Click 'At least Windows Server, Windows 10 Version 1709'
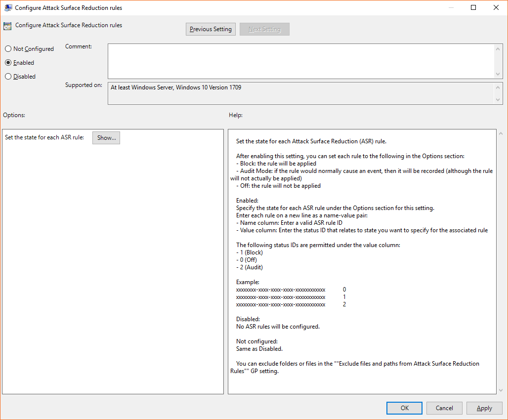The height and width of the screenshot is (420, 508). tap(176, 87)
